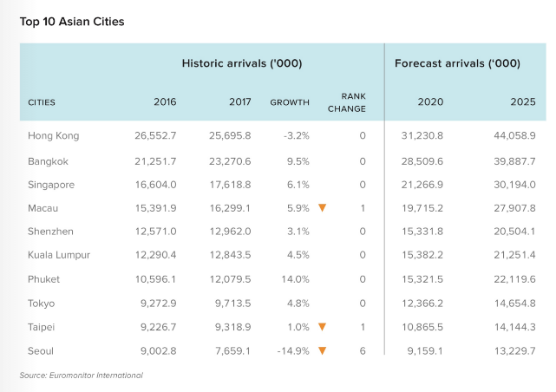Viewport: 556px width, 392px height.
Task: Click the 'Source: Euromonitor International' text
Action: click(x=82, y=376)
